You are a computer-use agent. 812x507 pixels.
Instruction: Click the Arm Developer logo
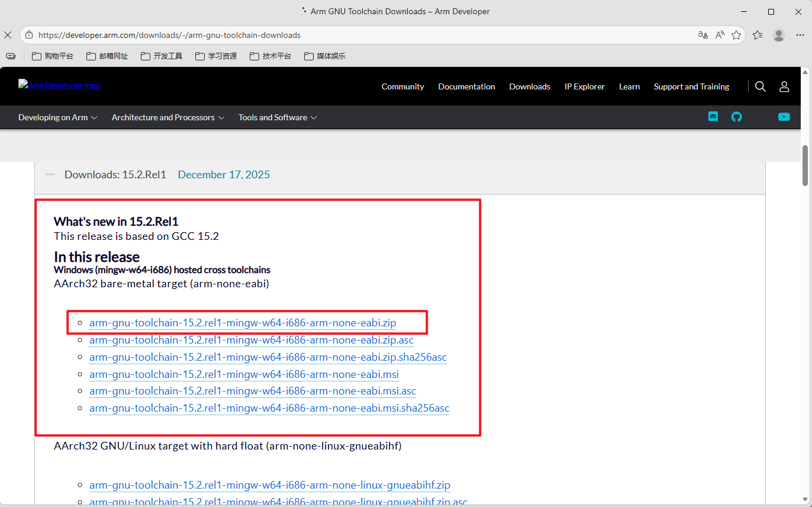point(59,85)
